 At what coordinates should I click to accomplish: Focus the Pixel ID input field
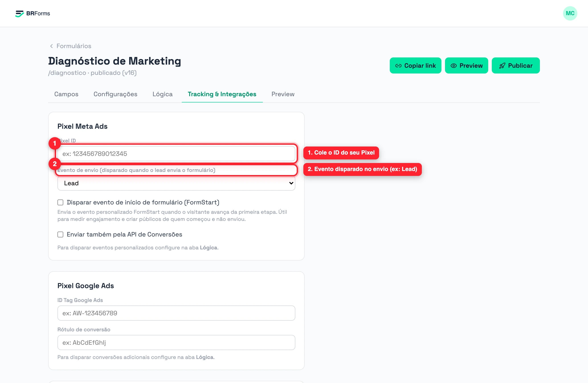[x=176, y=154]
